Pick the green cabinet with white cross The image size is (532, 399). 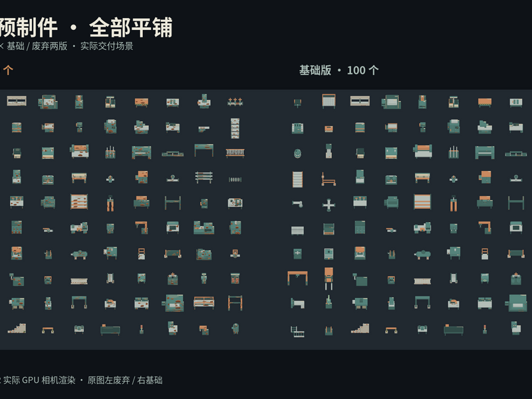(x=297, y=253)
